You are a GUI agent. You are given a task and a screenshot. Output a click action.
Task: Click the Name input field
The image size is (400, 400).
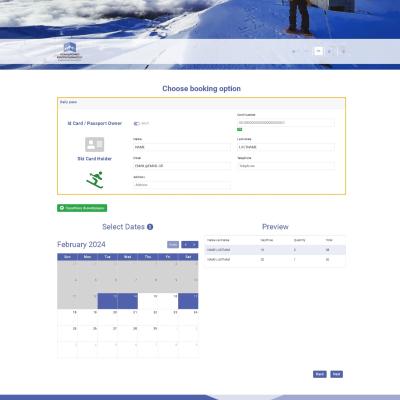182,147
